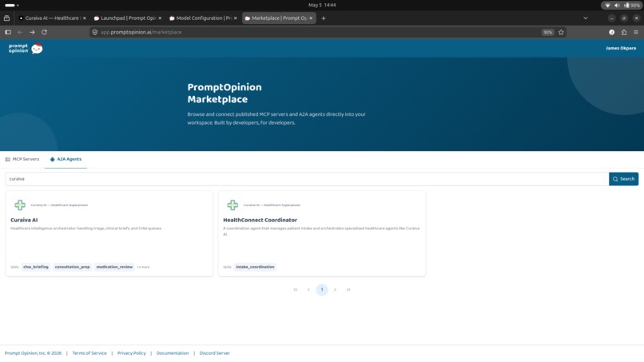This screenshot has height=362, width=644.
Task: Go to the first results page
Action: pos(296,290)
